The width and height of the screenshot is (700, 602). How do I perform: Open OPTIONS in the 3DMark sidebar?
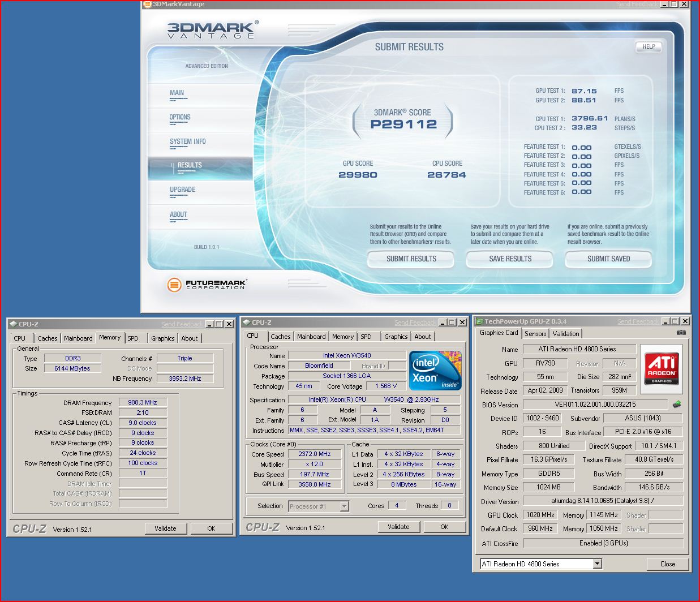(180, 117)
